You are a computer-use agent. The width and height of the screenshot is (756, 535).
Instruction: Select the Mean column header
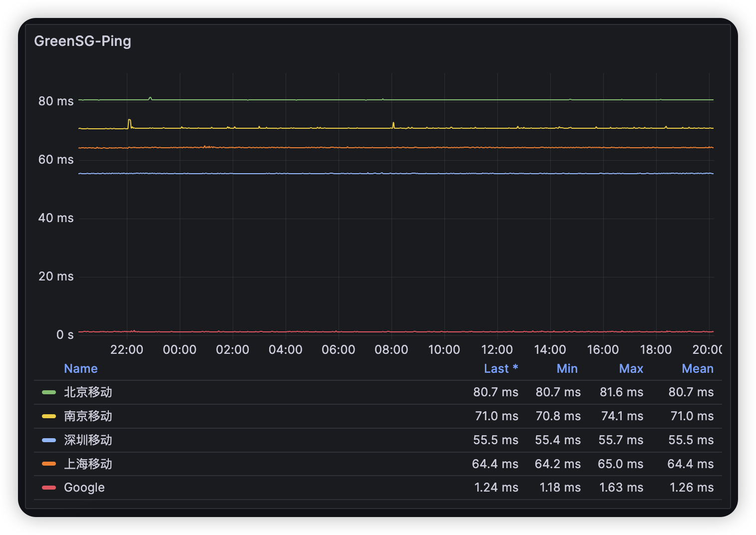tap(698, 368)
